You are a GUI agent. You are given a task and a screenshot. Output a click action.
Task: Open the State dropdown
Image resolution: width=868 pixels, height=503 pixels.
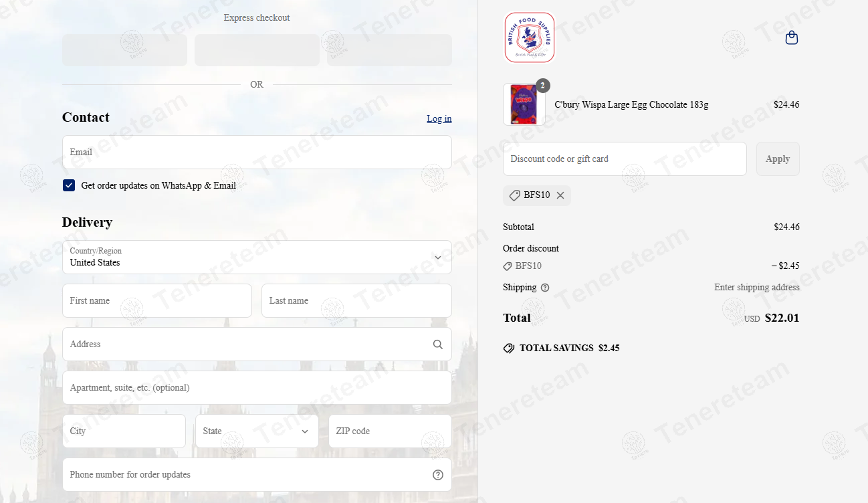click(x=257, y=431)
